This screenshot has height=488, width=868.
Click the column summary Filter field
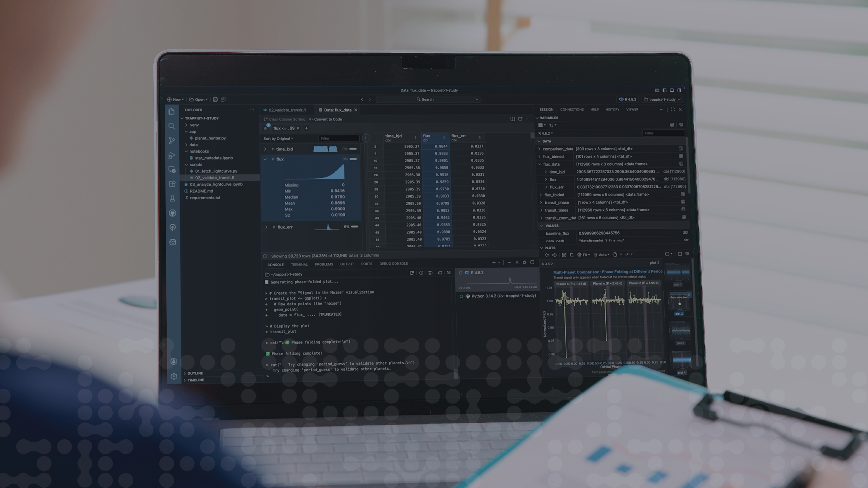point(339,138)
